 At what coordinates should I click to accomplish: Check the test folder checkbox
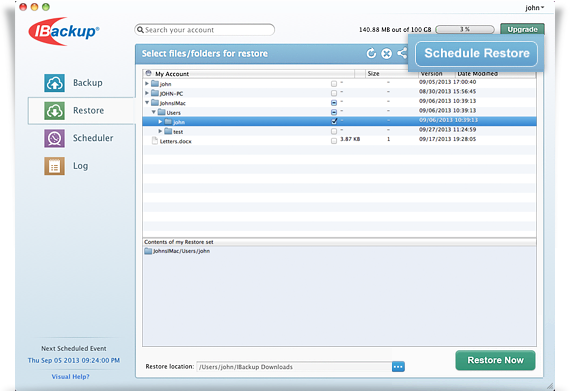(x=334, y=131)
